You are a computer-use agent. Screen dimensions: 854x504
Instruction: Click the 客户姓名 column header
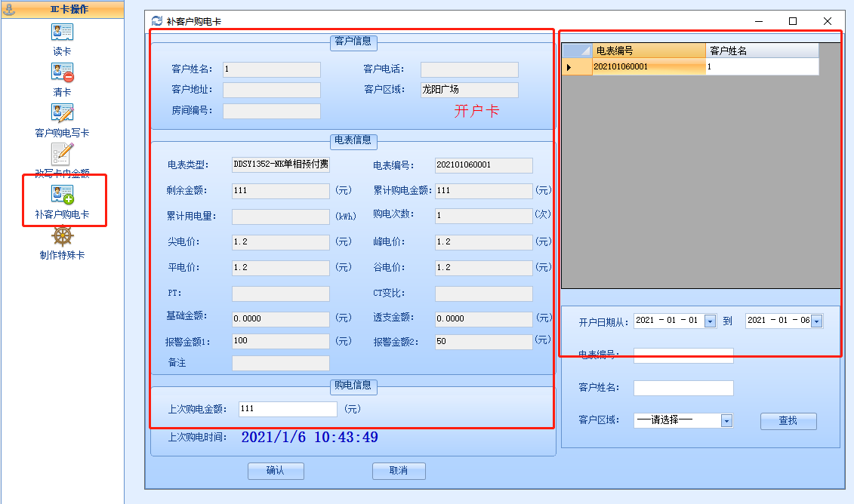pos(762,51)
